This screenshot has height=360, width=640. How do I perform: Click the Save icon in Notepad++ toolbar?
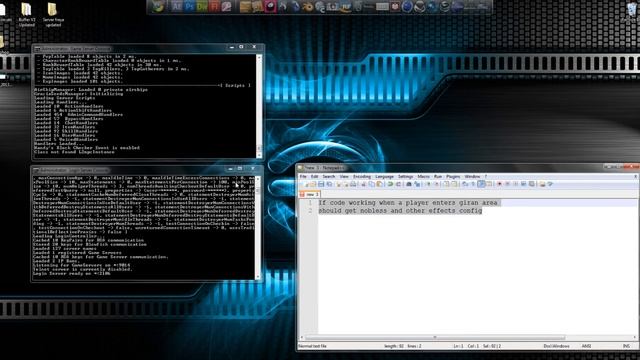(x=321, y=184)
